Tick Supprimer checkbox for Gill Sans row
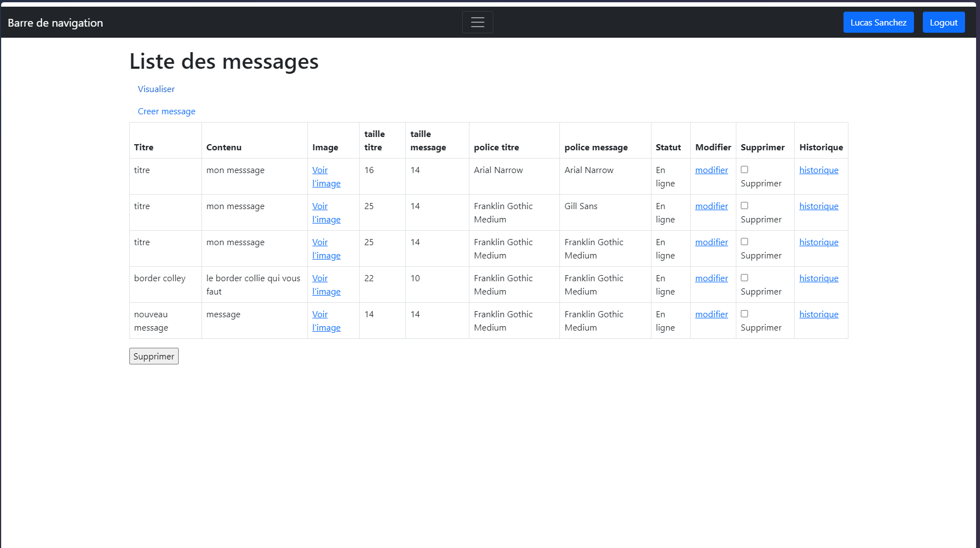This screenshot has height=548, width=980. coord(744,206)
